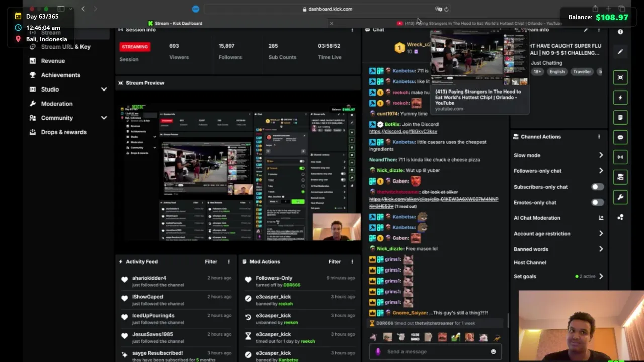Open the Mod Actions Filter dropdown
This screenshot has height=362, width=644.
click(x=334, y=262)
